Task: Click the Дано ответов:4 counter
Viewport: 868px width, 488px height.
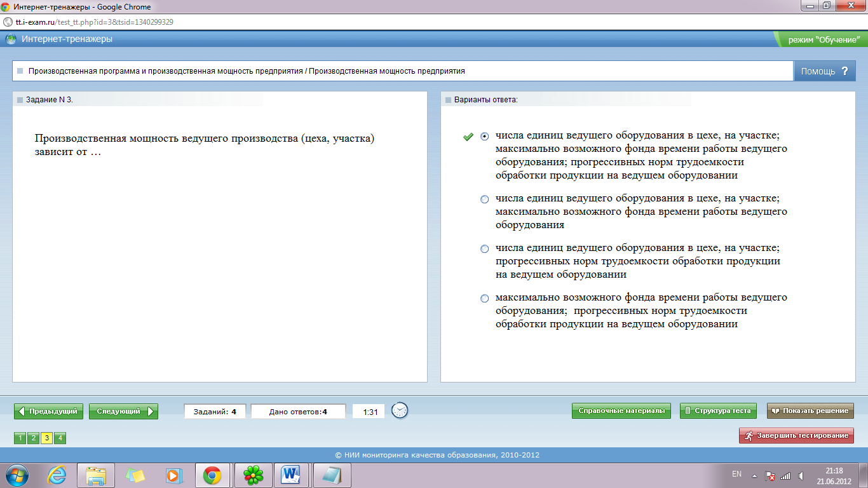Action: (298, 412)
